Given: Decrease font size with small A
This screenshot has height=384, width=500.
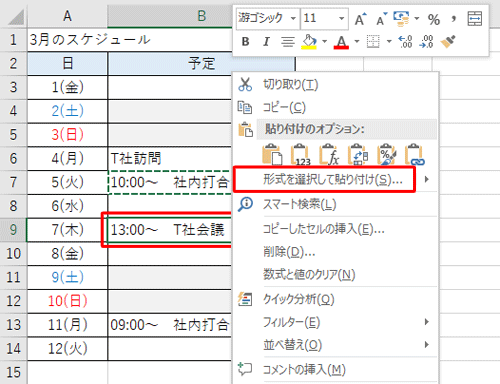Looking at the screenshot, I should click(381, 19).
